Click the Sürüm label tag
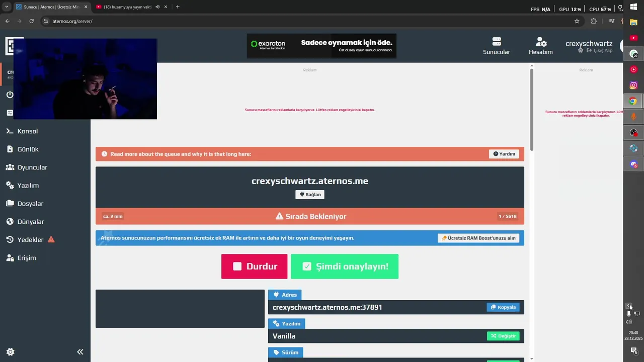The image size is (644, 362). coord(286,352)
